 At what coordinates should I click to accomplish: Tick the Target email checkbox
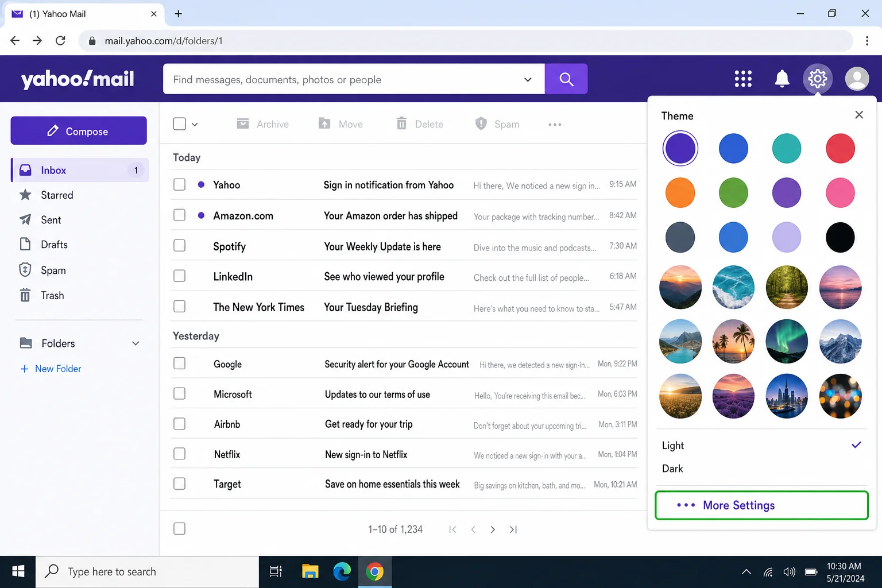coord(180,484)
